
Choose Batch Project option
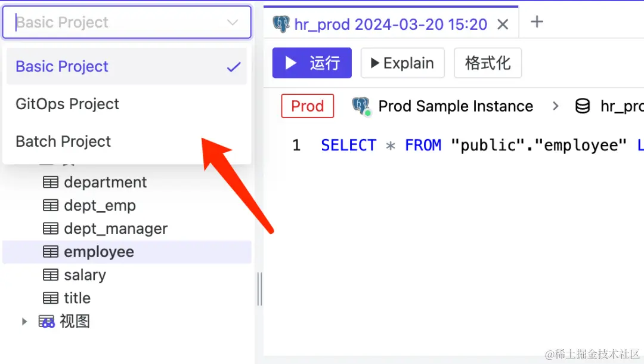(x=126, y=141)
